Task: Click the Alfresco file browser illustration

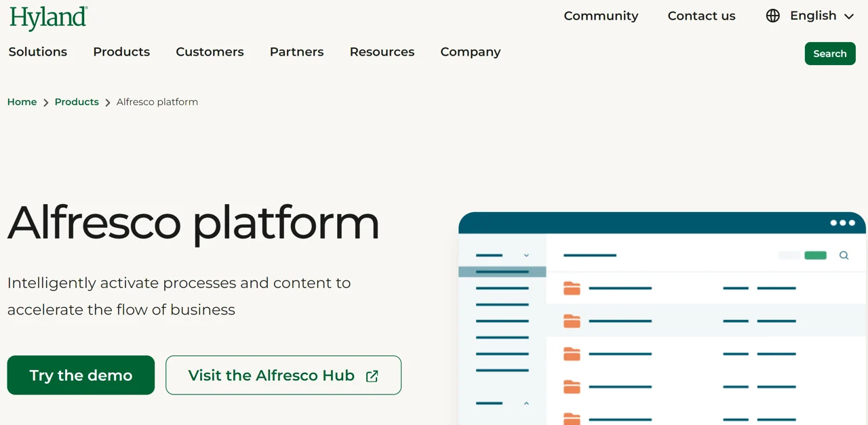Action: tap(662, 319)
